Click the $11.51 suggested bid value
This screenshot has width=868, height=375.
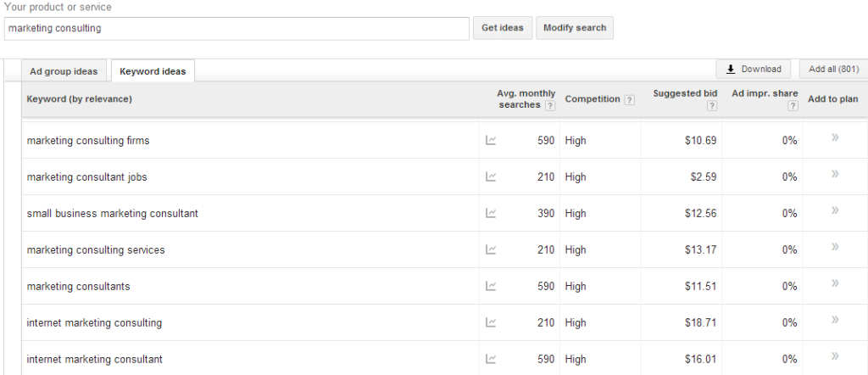pyautogui.click(x=700, y=287)
